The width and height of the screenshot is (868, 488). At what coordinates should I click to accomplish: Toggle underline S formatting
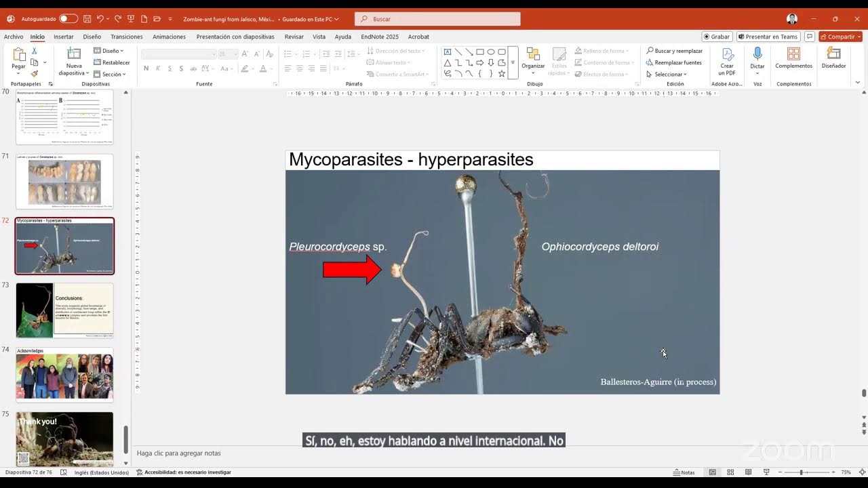coord(170,68)
